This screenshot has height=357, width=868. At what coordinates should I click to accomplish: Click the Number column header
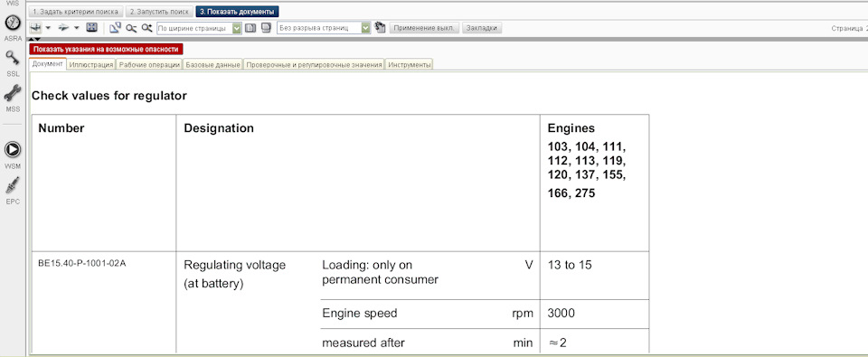[x=61, y=128]
